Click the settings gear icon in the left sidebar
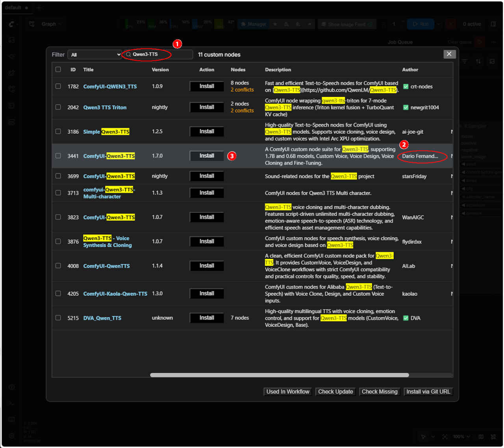 (12, 436)
